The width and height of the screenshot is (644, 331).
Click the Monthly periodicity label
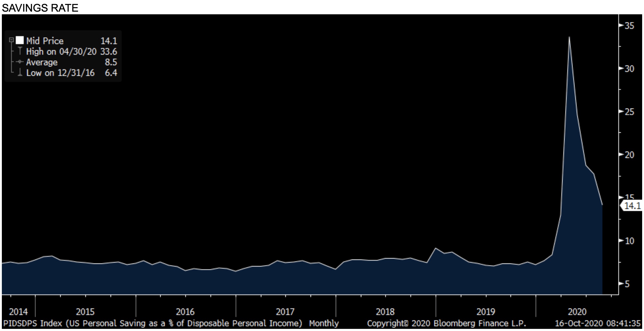(x=324, y=323)
